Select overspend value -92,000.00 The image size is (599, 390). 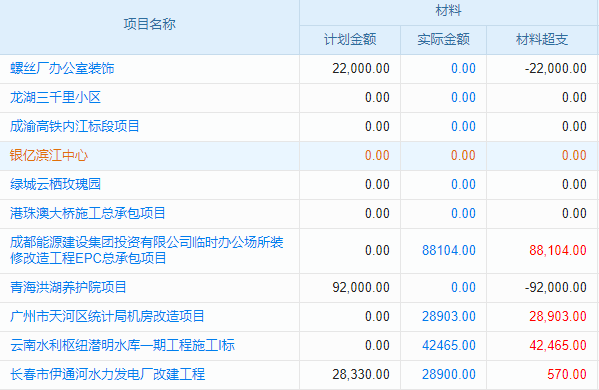556,287
